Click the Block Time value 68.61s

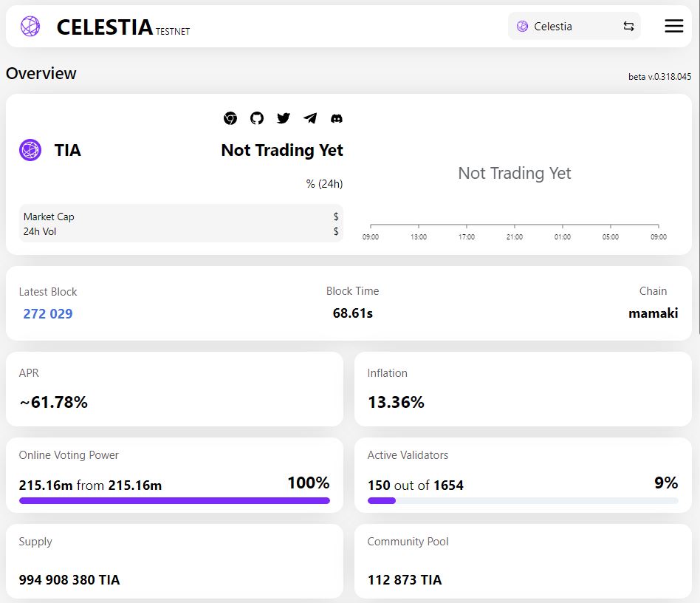pos(353,313)
